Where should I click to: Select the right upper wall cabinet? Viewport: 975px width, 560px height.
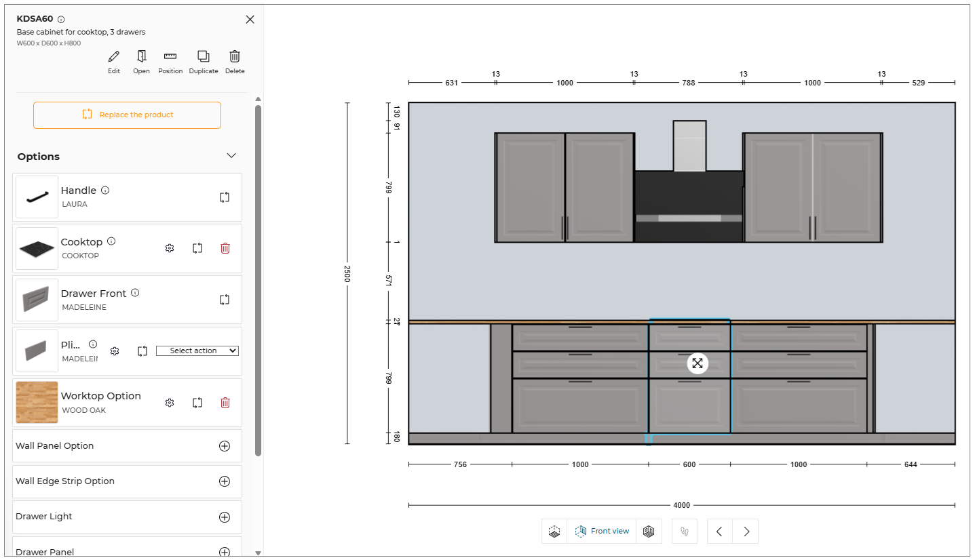tap(813, 187)
